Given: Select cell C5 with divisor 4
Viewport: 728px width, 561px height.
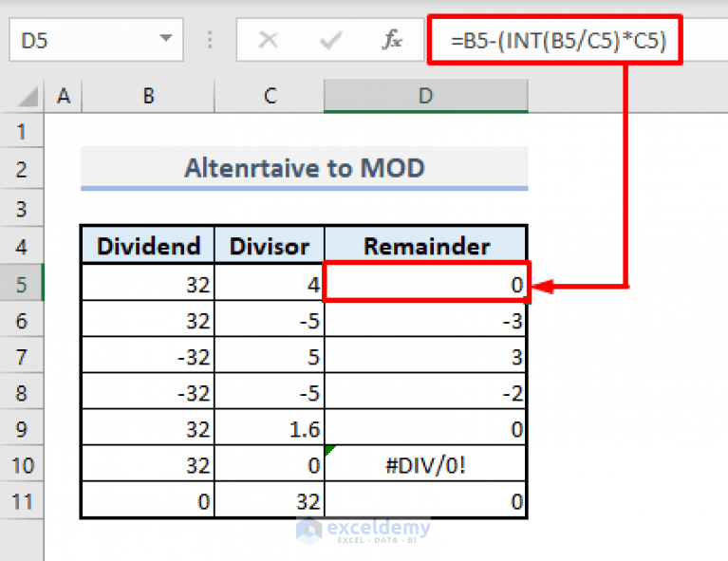Looking at the screenshot, I should (270, 283).
